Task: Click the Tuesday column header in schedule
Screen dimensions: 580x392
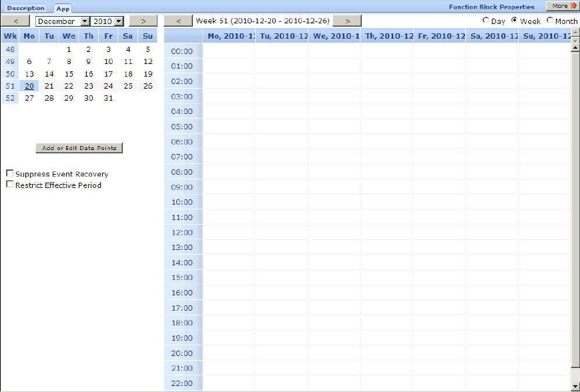Action: pos(282,36)
